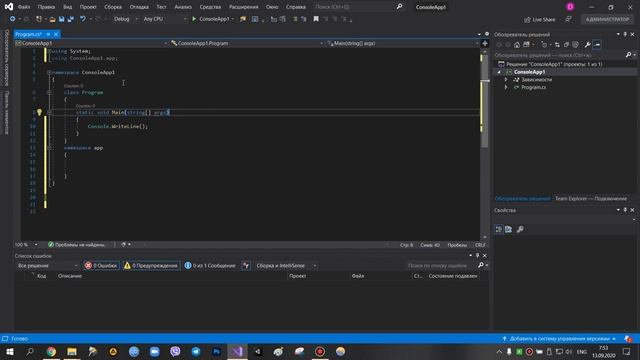Click the Categorized icon in Properties panel
This screenshot has width=640, height=360.
[x=499, y=229]
